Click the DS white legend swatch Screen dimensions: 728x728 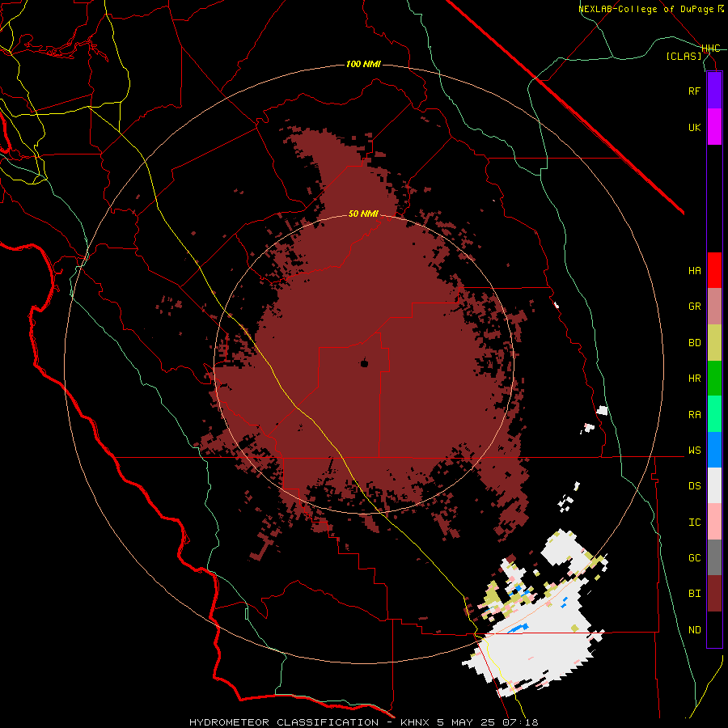click(x=714, y=485)
